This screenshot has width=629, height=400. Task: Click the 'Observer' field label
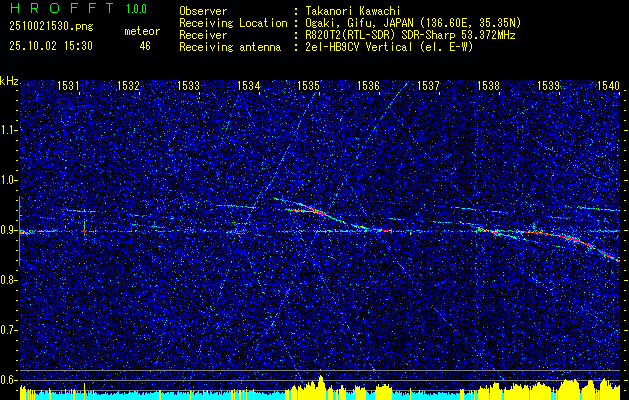pyautogui.click(x=203, y=11)
